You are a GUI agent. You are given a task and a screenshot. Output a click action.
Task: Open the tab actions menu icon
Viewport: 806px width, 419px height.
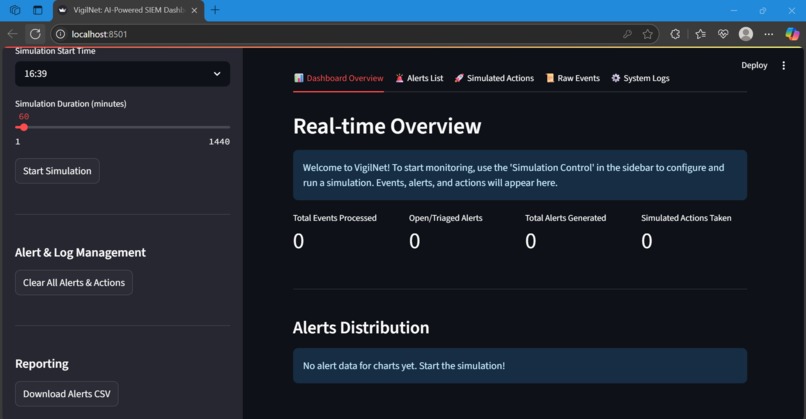tap(38, 10)
